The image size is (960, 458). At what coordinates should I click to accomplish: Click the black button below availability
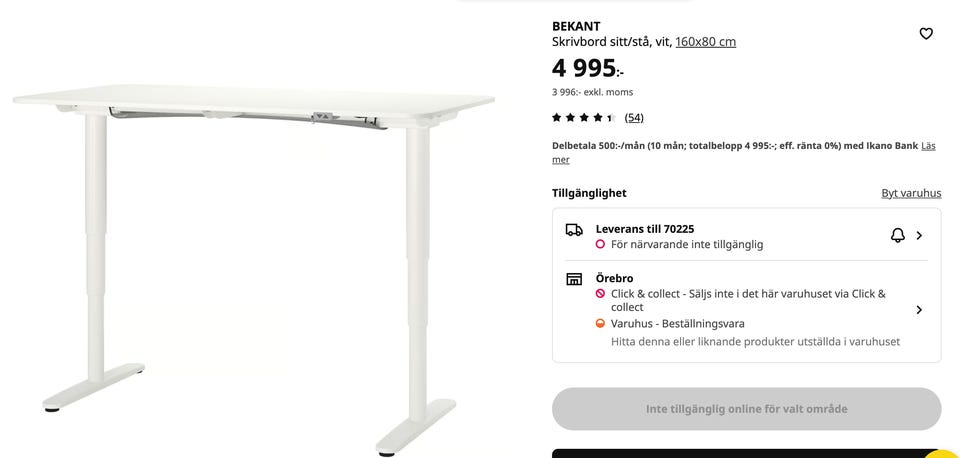coord(746,453)
